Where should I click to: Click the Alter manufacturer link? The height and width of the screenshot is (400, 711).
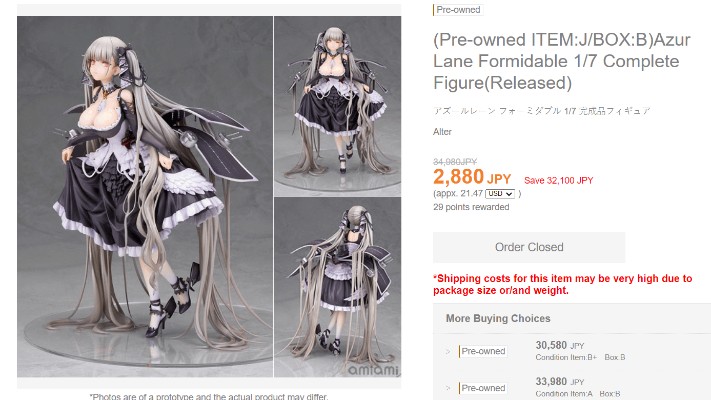pyautogui.click(x=442, y=132)
